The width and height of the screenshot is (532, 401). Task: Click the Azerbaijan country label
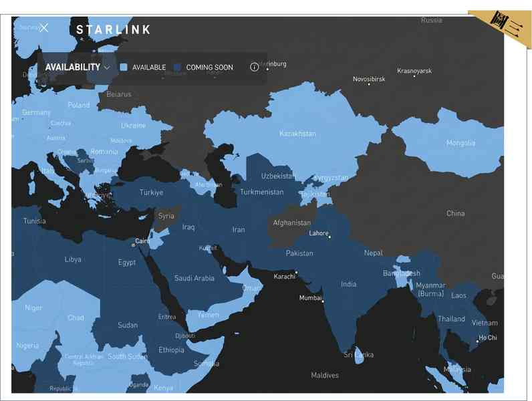coord(209,185)
